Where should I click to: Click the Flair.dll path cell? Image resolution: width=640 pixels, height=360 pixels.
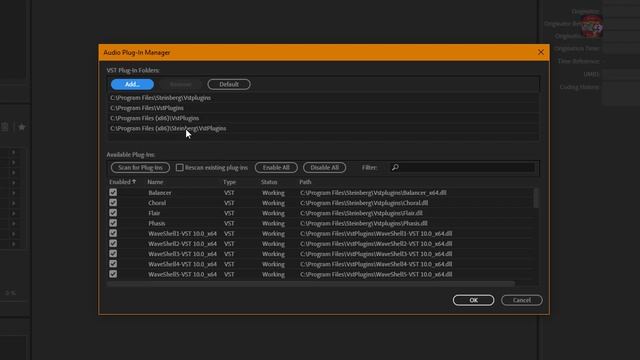coord(361,213)
